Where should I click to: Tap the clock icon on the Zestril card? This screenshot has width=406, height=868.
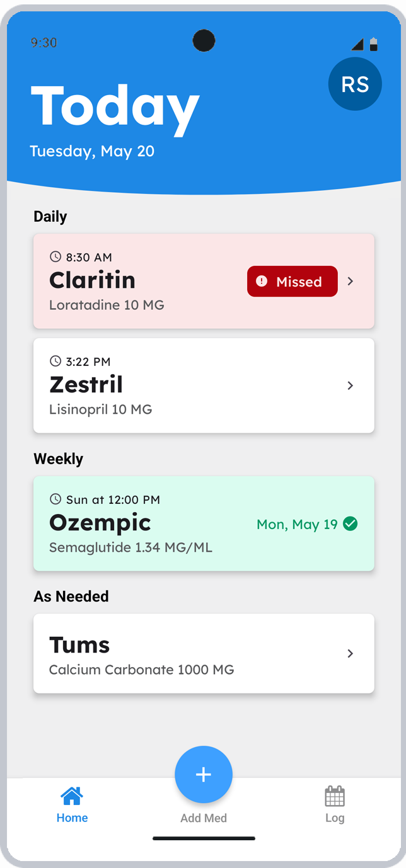point(55,360)
